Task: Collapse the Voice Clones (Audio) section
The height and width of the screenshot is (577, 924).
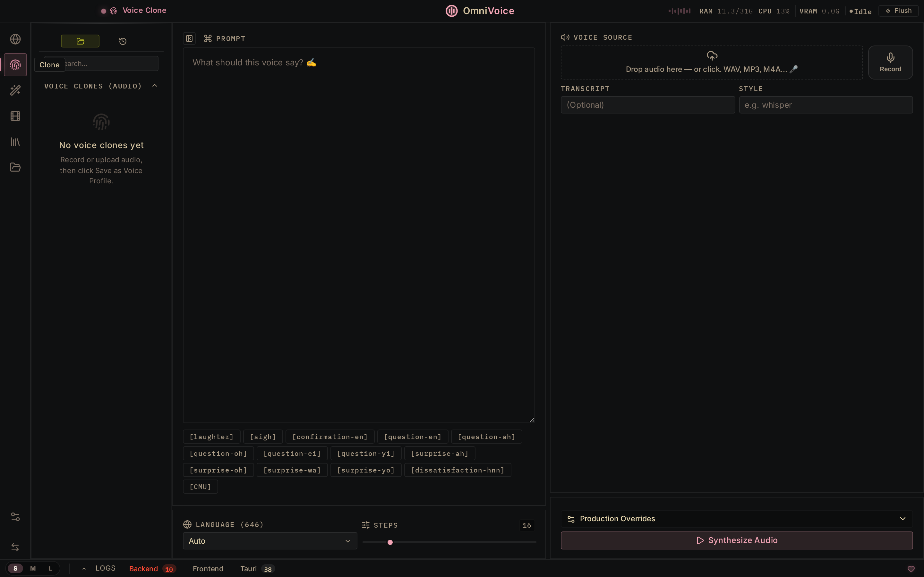Action: pos(154,86)
